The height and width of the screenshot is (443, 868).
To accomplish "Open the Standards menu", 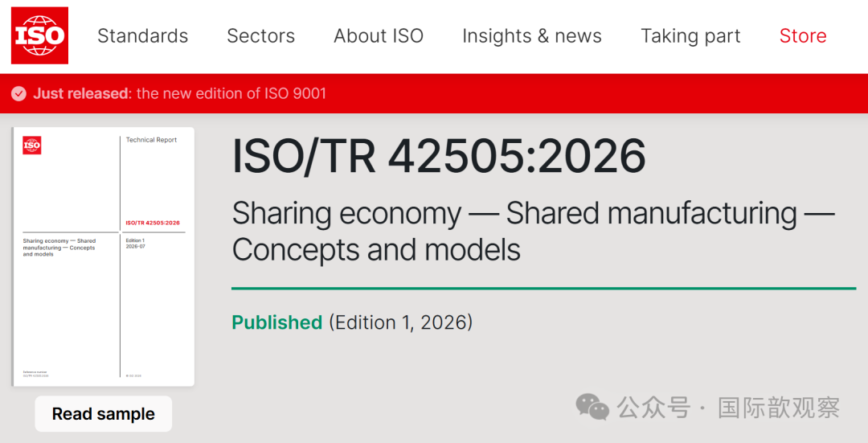I will tap(143, 36).
